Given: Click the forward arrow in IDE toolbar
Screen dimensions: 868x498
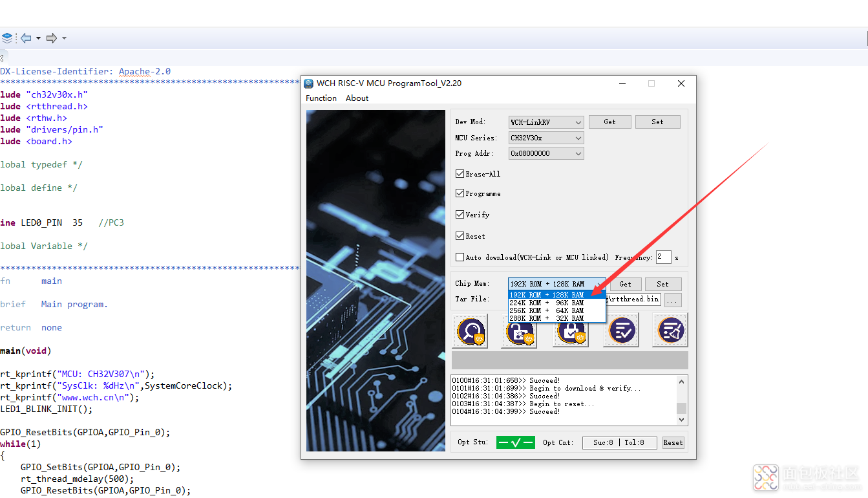Looking at the screenshot, I should pos(52,38).
